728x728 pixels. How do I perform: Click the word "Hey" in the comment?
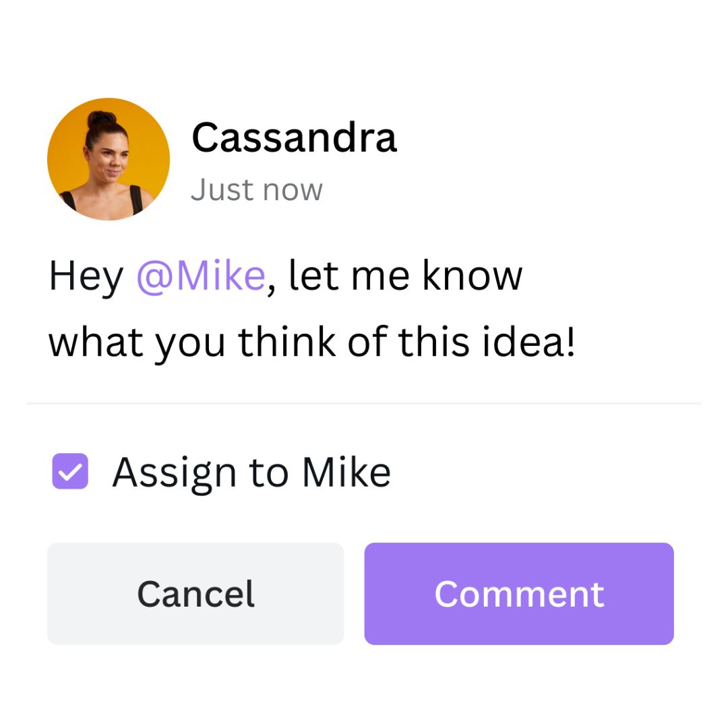86,276
